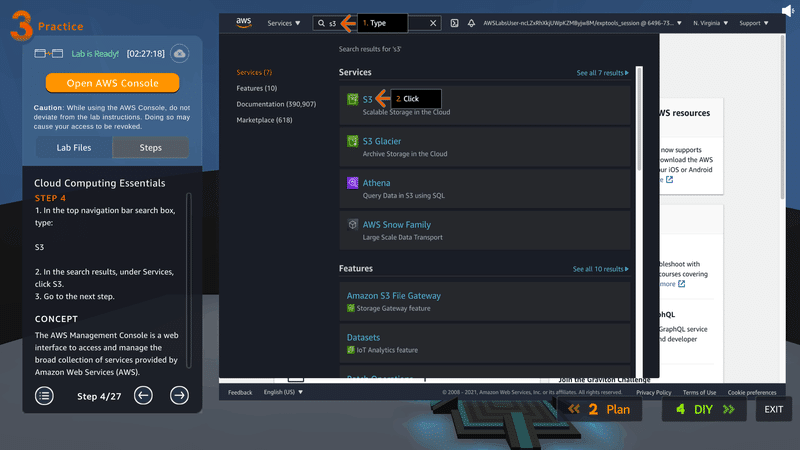Image resolution: width=800 pixels, height=450 pixels.
Task: Open the step list menu icon
Action: [x=44, y=395]
